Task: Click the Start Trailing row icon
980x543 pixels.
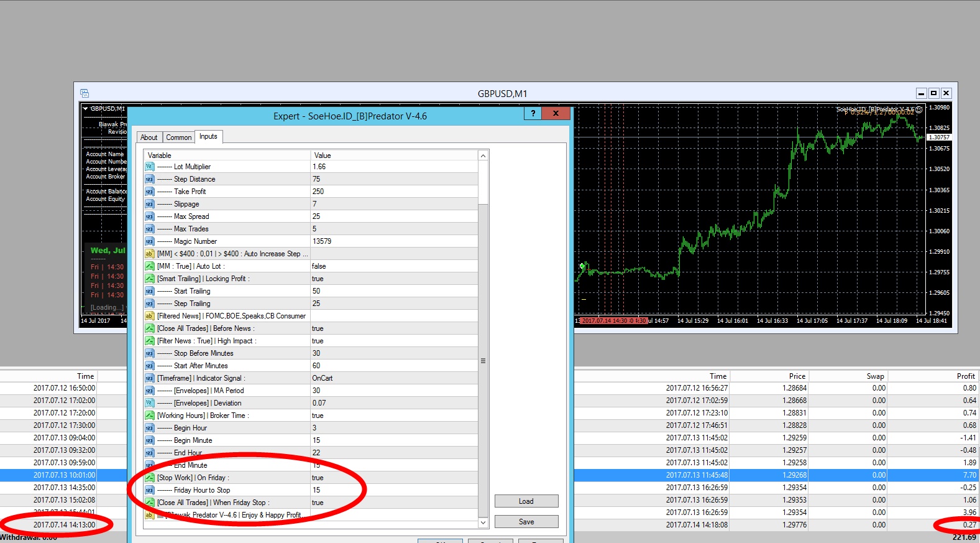Action: tap(149, 291)
